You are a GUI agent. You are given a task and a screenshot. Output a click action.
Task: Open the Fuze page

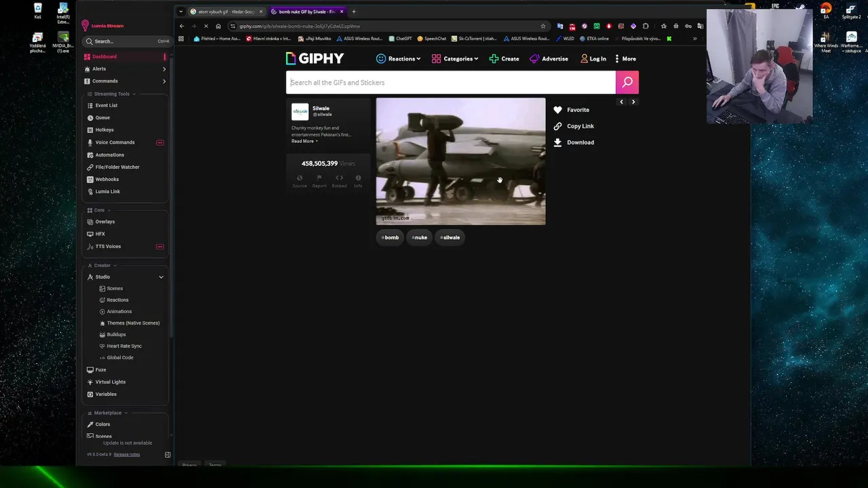point(100,370)
